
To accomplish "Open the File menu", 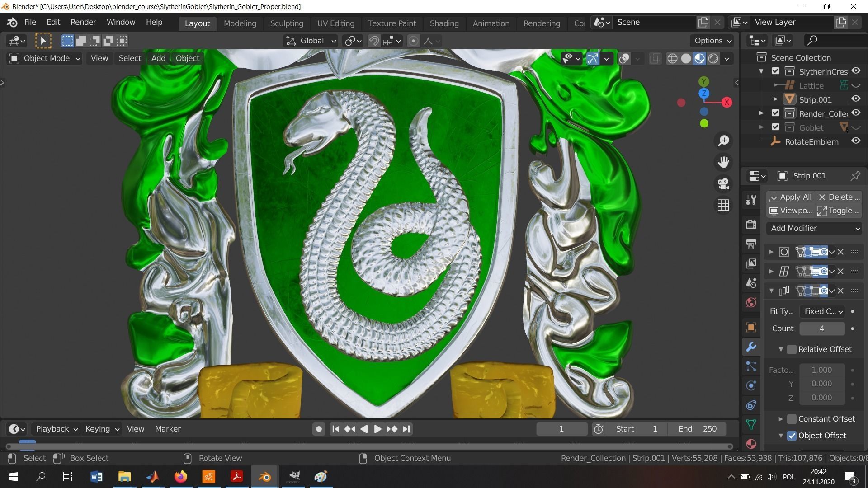I will pyautogui.click(x=30, y=22).
